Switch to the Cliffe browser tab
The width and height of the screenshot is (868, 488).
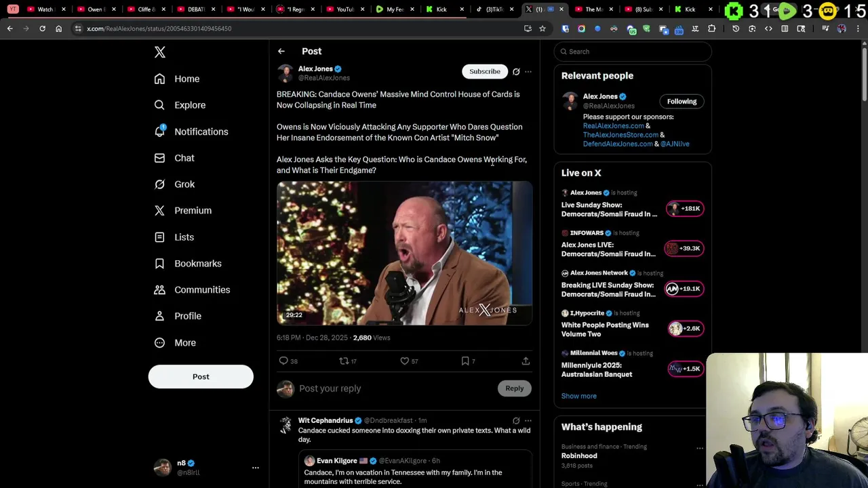pos(146,9)
